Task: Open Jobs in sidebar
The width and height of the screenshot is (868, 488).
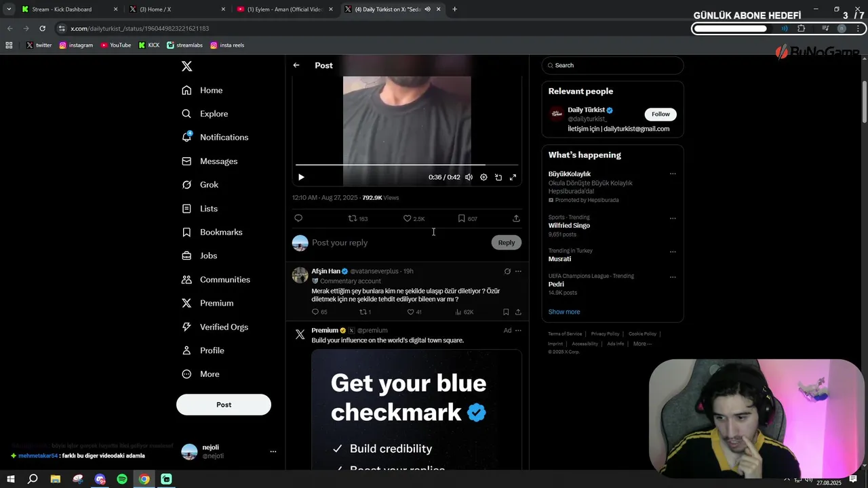Action: (x=200, y=256)
